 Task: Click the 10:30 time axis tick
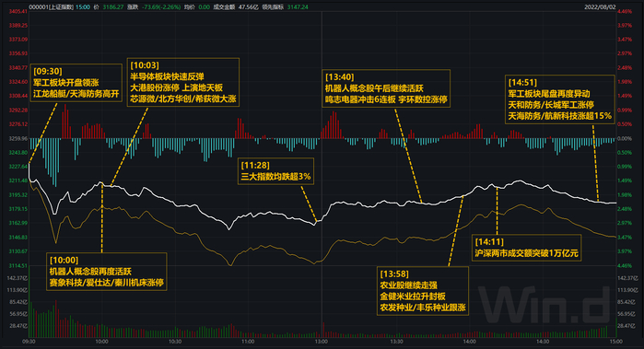(175, 342)
